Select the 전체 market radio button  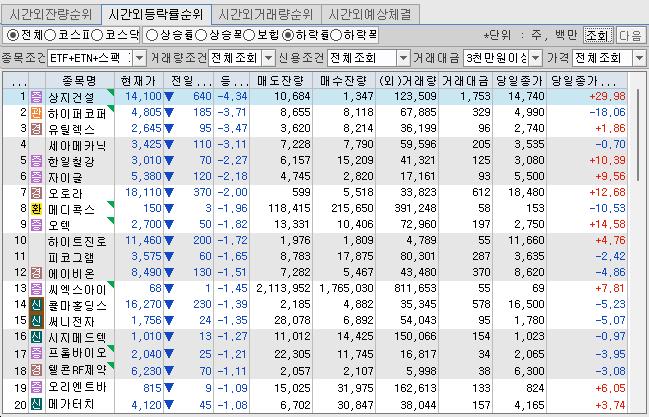(12, 36)
